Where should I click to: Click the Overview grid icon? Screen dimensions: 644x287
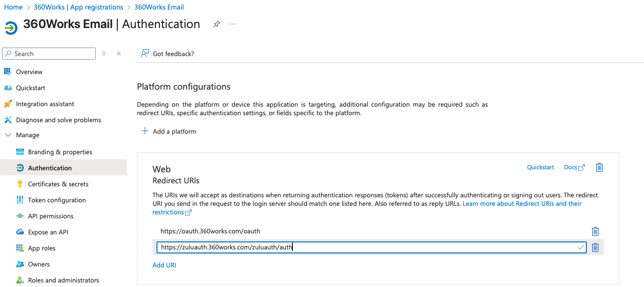(x=8, y=72)
